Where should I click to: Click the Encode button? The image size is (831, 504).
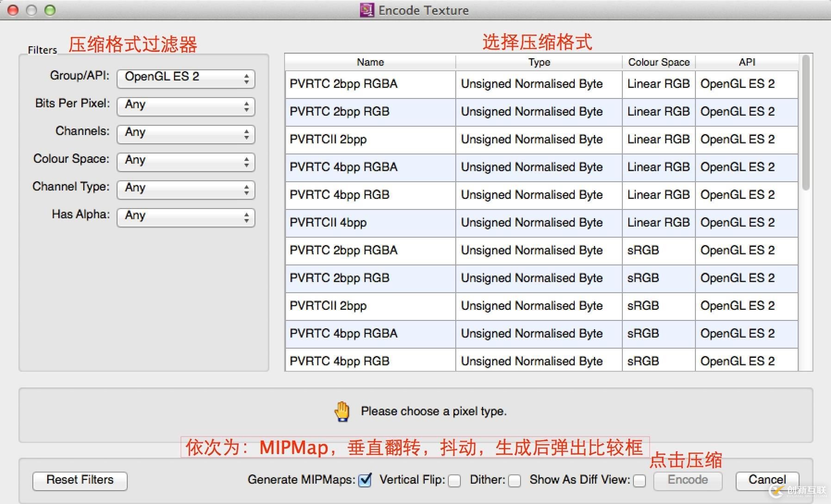pos(688,480)
